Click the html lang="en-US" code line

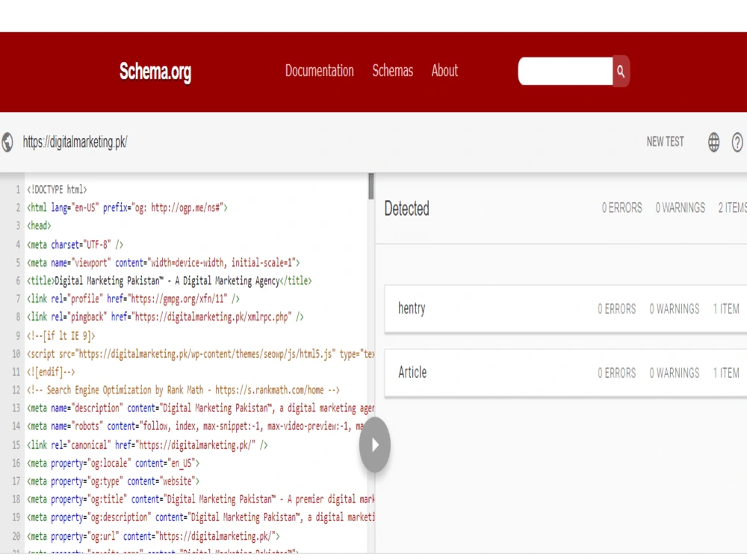click(x=127, y=208)
